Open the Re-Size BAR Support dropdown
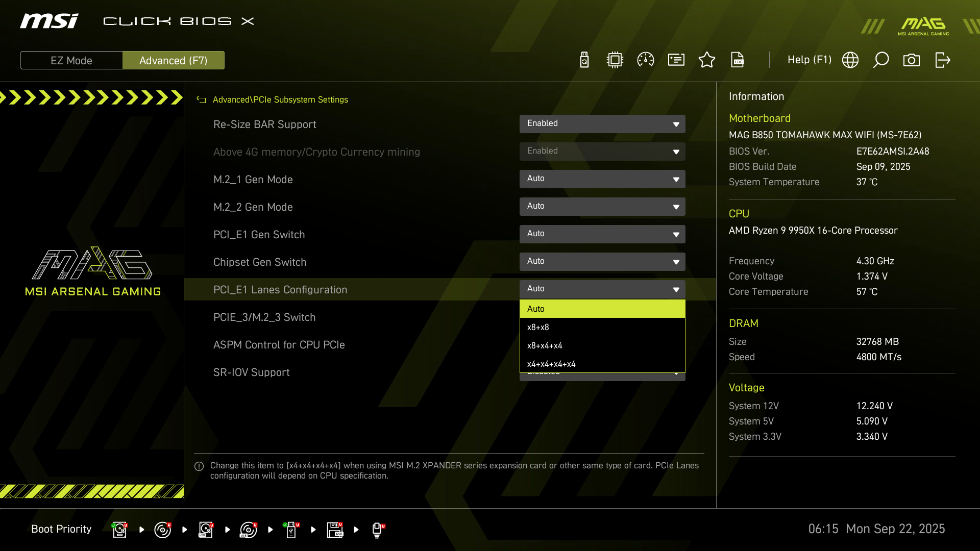The image size is (980, 551). point(602,124)
